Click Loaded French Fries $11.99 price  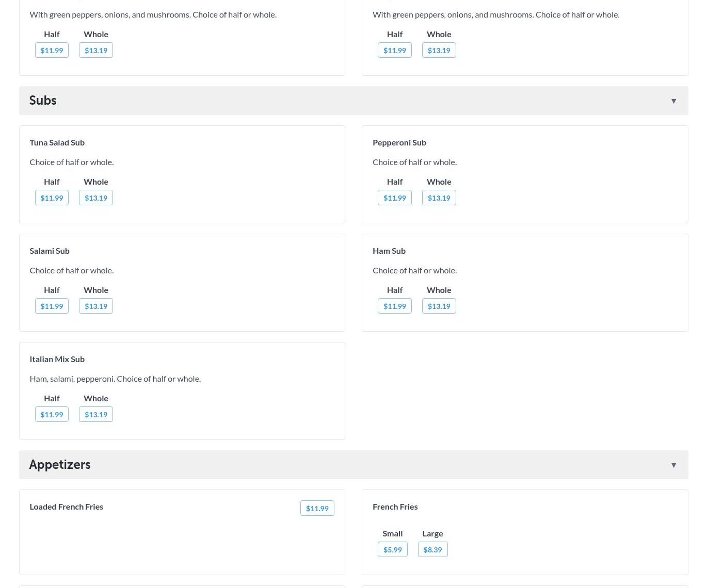click(x=317, y=508)
